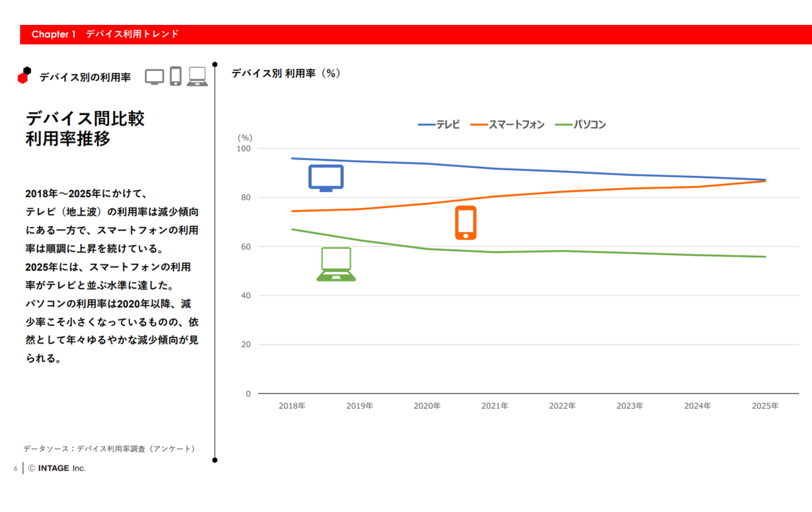Click the テレビ legend entry
This screenshot has width=812, height=512.
click(439, 125)
